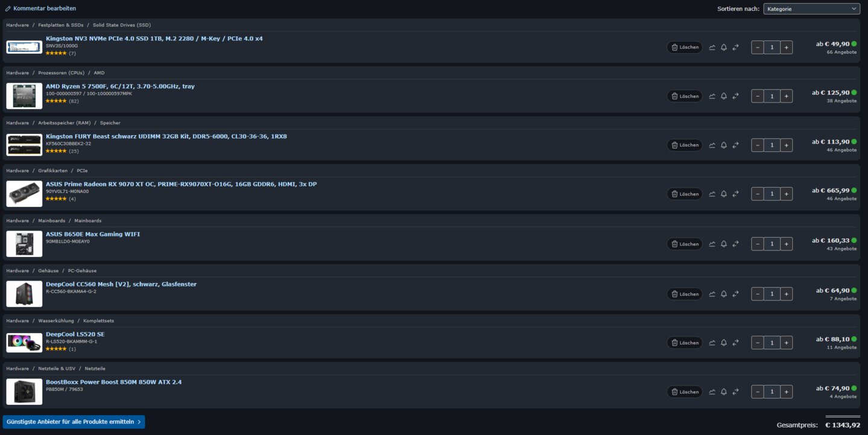This screenshot has width=868, height=435.
Task: Click quantity field for BoostBoxx power supply
Action: click(772, 392)
